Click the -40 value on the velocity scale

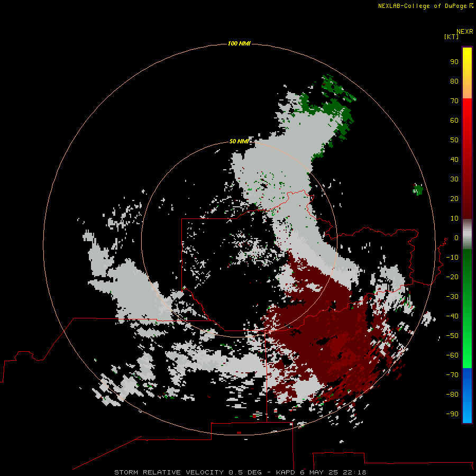click(x=452, y=316)
